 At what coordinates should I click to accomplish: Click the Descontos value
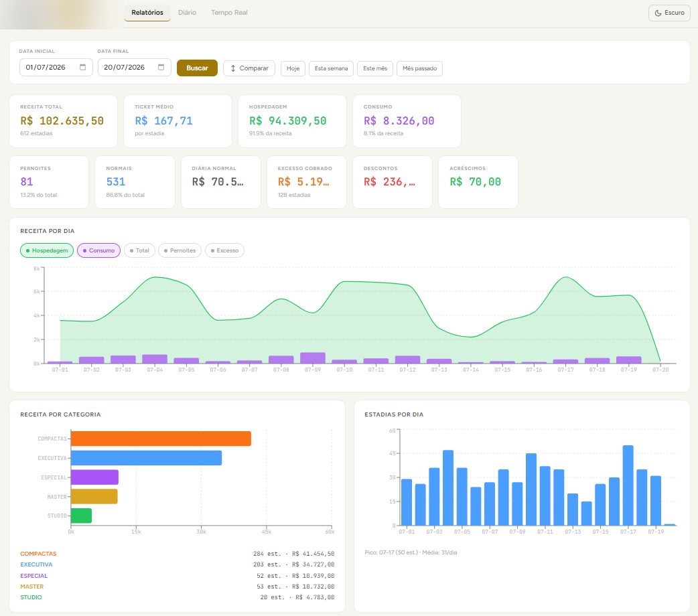coord(389,181)
